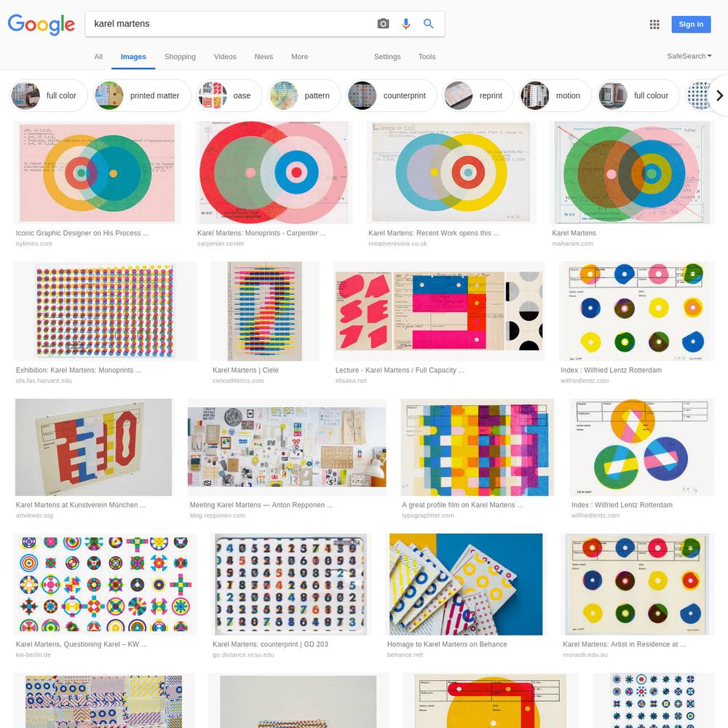
Task: Click the Sign in button
Action: click(691, 24)
